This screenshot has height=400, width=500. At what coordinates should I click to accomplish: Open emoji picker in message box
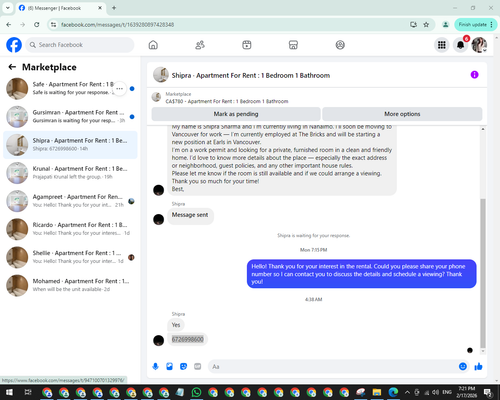click(x=463, y=367)
